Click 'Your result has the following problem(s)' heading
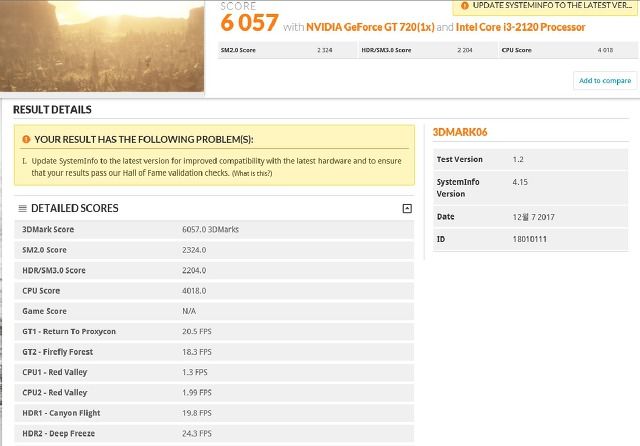Screen dimensions: 640x446 [x=144, y=140]
